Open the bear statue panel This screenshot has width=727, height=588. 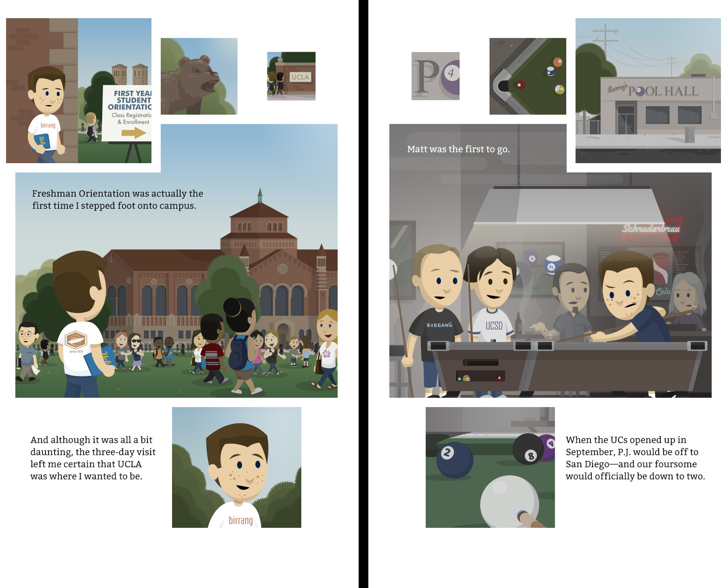(199, 76)
